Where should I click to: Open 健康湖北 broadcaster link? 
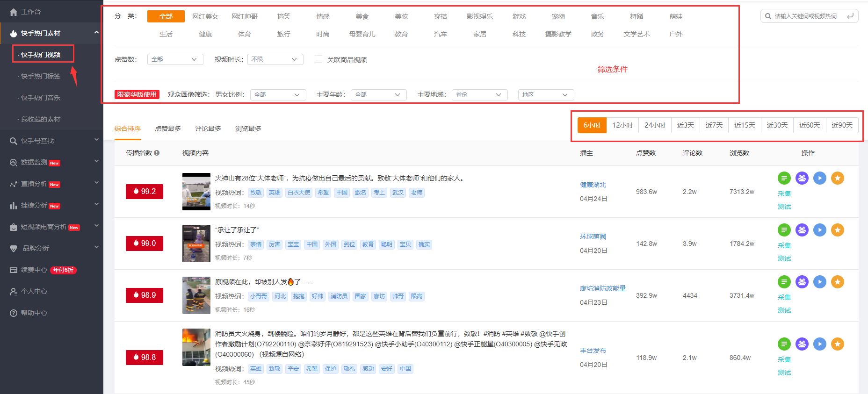pyautogui.click(x=593, y=185)
